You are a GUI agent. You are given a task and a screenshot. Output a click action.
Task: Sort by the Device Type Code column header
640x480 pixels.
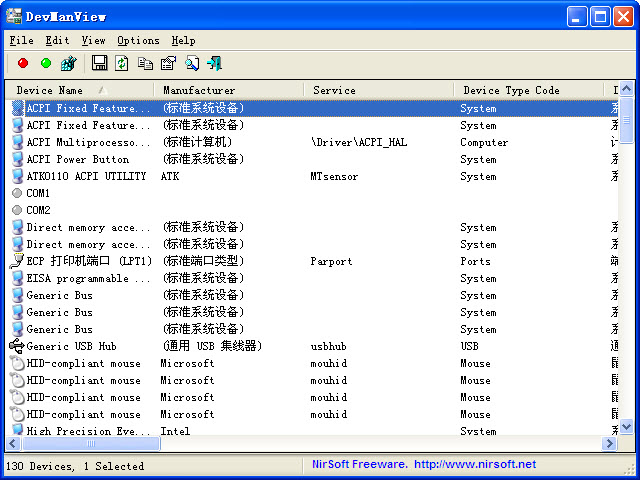[x=529, y=90]
